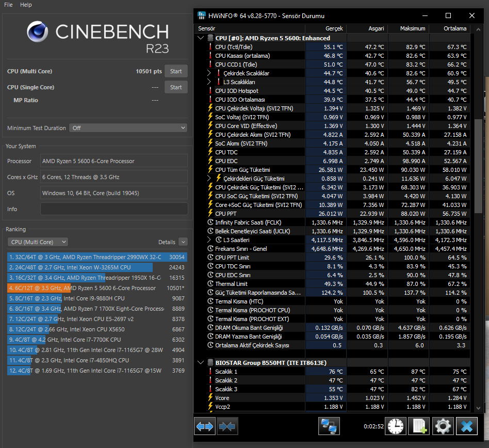Click thermometer icon beside Sıcaklık 1

click(x=210, y=372)
